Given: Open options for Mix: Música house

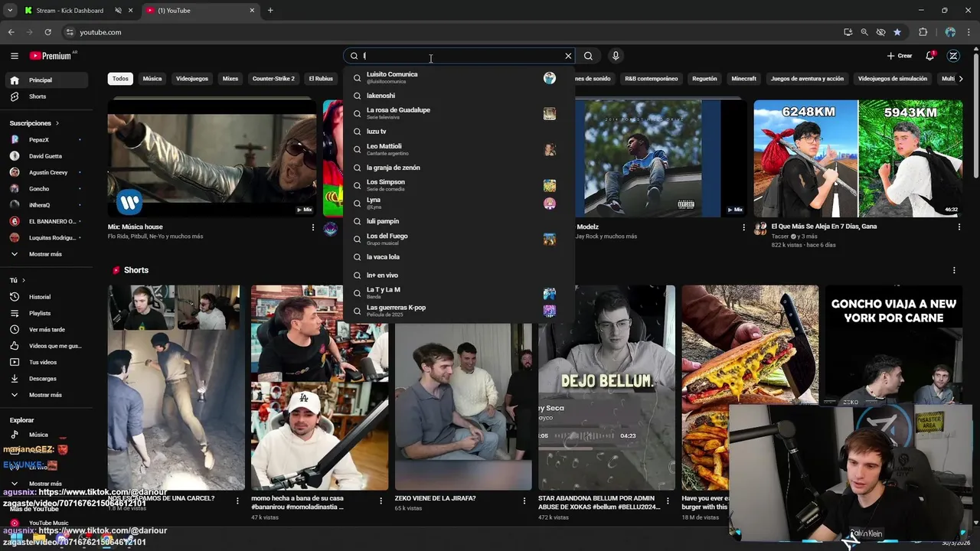Looking at the screenshot, I should (x=312, y=227).
